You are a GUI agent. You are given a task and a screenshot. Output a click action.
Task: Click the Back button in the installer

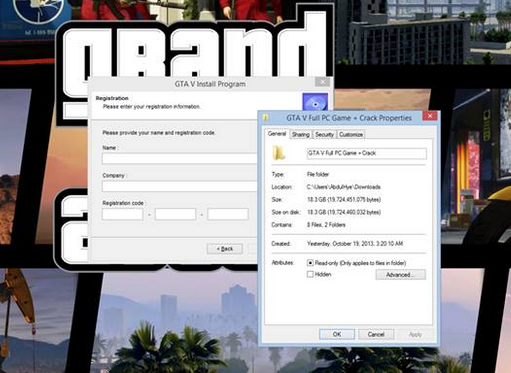coord(225,249)
